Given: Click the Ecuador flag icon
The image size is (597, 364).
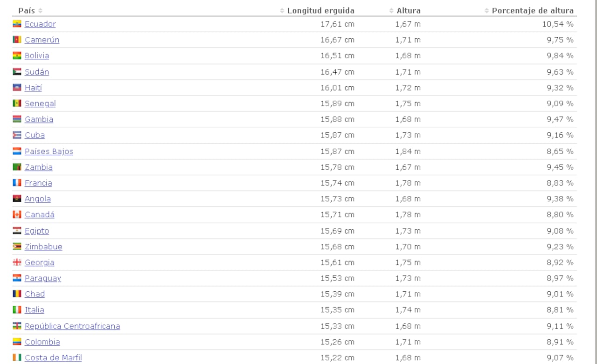Looking at the screenshot, I should pos(17,24).
